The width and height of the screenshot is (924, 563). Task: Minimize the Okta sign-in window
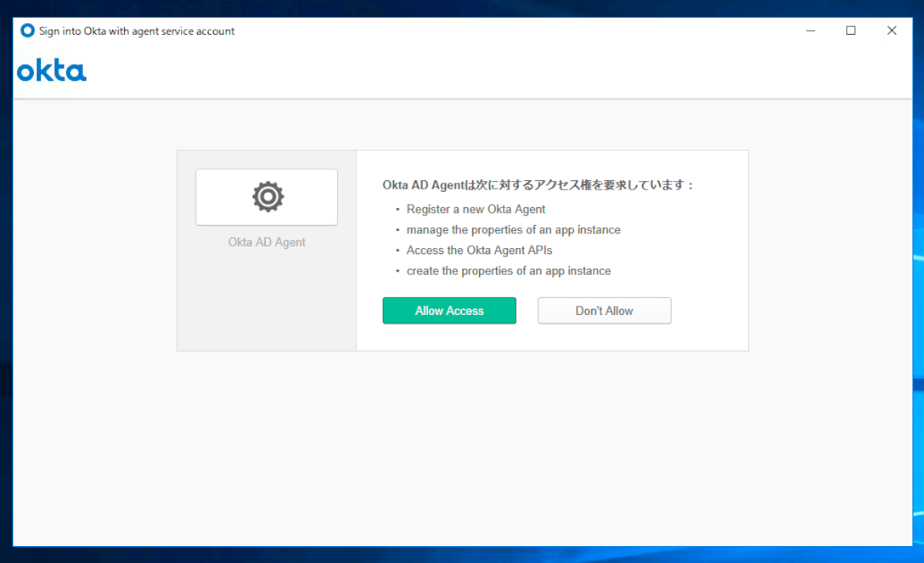810,30
